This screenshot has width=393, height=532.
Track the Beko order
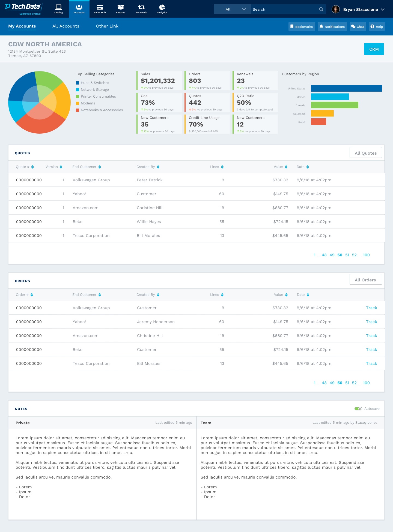[371, 350]
